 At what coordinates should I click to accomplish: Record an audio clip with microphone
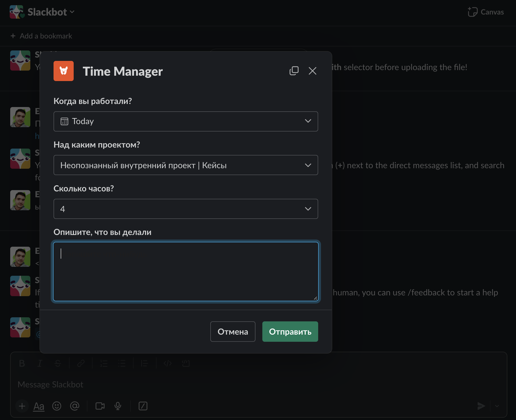(x=118, y=406)
